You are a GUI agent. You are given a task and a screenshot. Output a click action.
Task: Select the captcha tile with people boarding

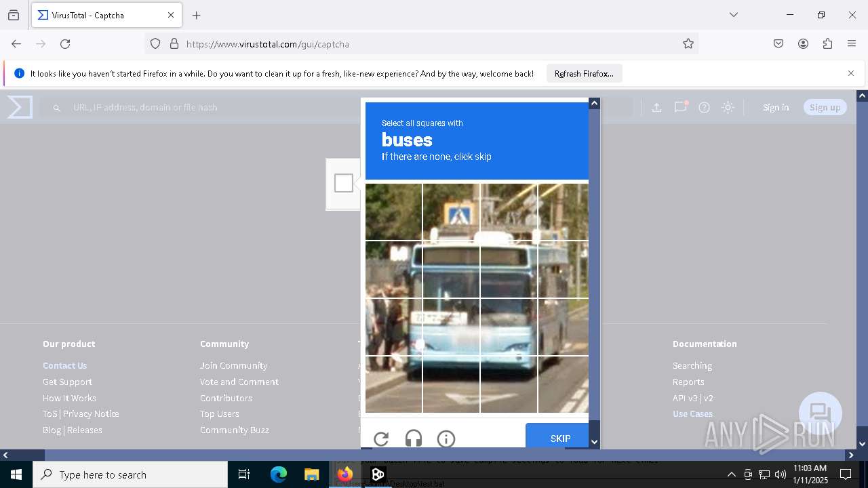tap(393, 327)
